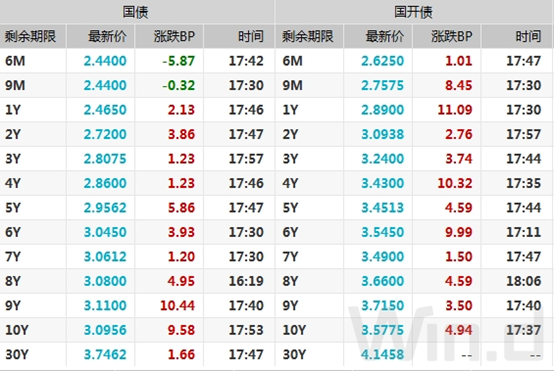The height and width of the screenshot is (371, 554).
Task: Select the 9.99 change value
Action: 459,232
